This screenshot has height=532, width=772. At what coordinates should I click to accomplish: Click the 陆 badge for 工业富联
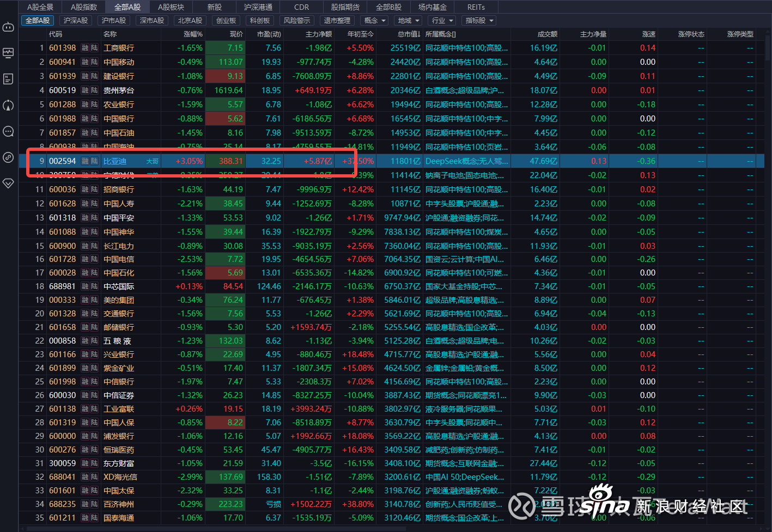(x=94, y=409)
